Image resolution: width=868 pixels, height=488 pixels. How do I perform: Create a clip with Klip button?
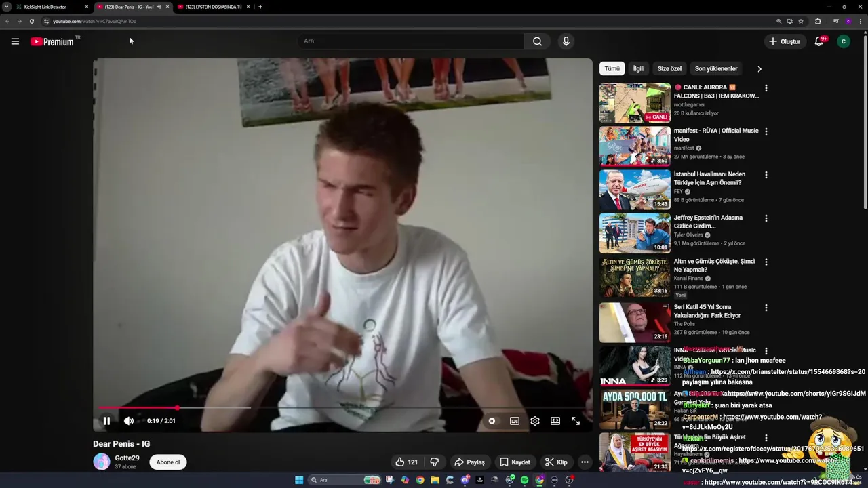pyautogui.click(x=555, y=462)
